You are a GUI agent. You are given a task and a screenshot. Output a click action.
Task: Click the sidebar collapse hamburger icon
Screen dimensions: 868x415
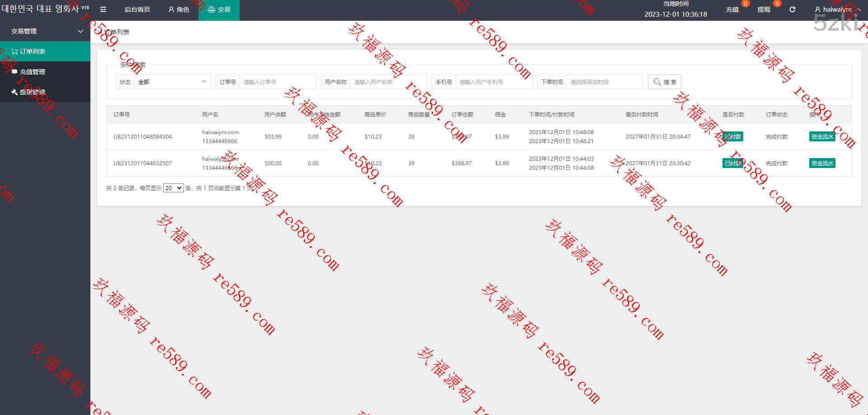tap(103, 9)
